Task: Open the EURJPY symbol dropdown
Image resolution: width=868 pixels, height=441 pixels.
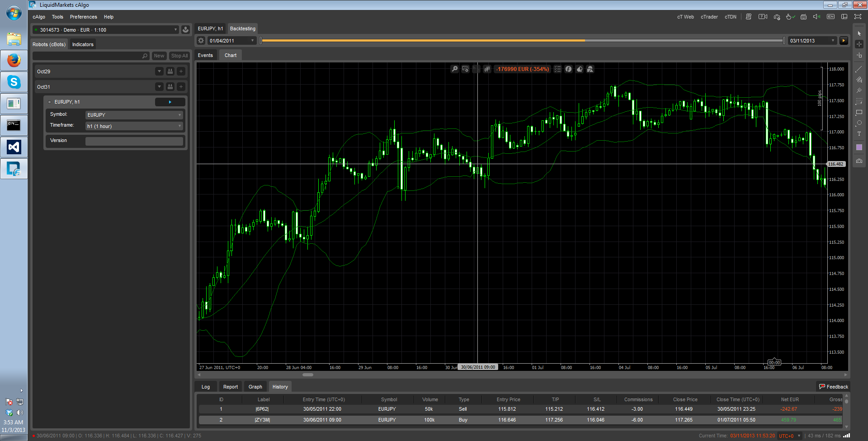Action: pos(134,115)
